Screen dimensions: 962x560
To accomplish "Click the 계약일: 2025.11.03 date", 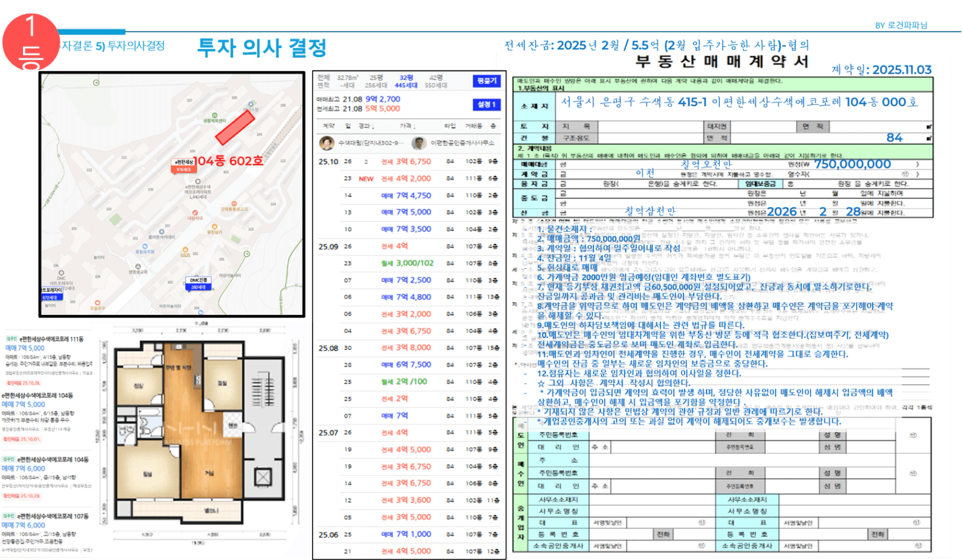I will [x=881, y=70].
